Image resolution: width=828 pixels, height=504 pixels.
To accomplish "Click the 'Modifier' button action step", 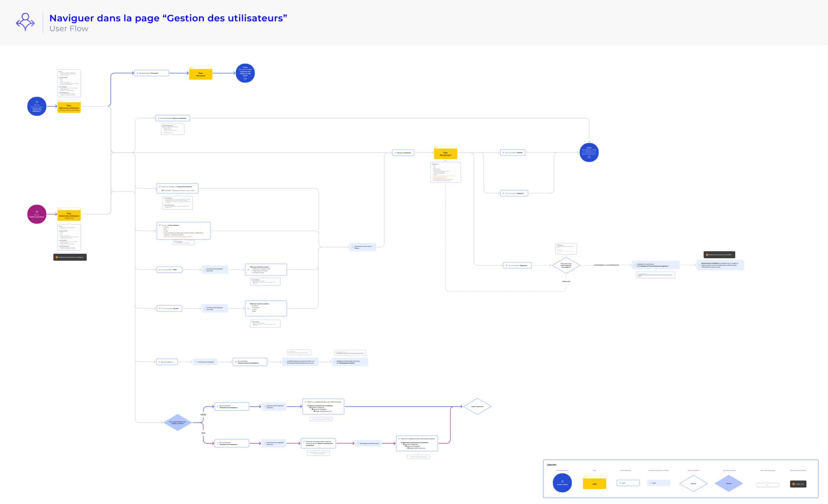I will (512, 153).
